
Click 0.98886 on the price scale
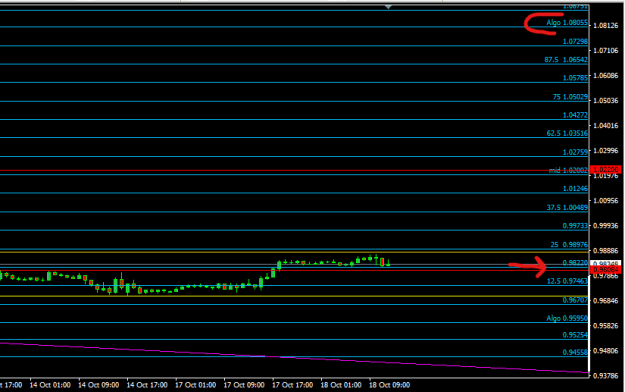coord(605,250)
